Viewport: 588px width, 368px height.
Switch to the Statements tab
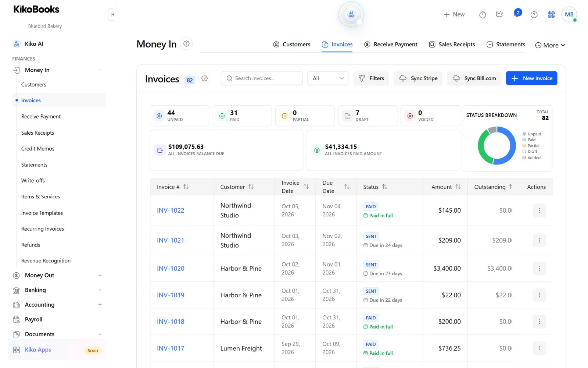506,45
